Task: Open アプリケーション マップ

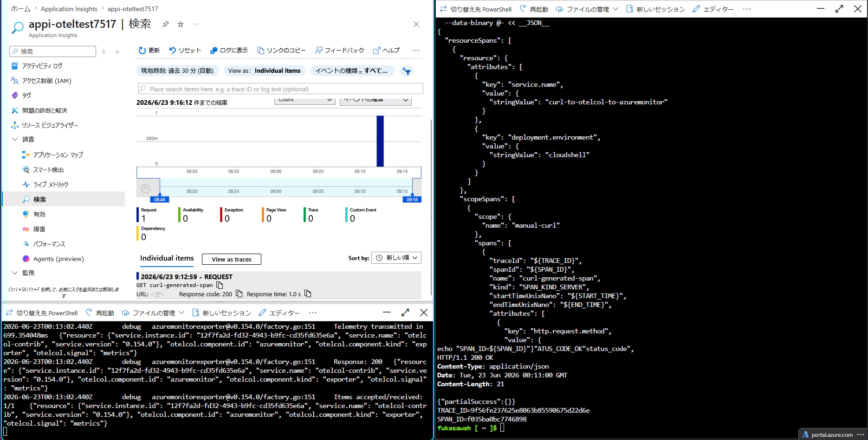Action: click(x=58, y=155)
